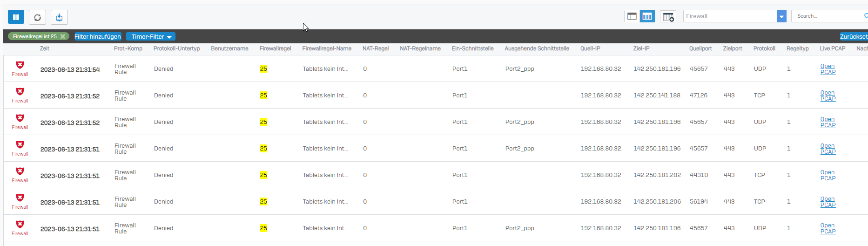The width and height of the screenshot is (868, 246).
Task: Click the red firewall shield icon in first row
Action: pyautogui.click(x=20, y=65)
